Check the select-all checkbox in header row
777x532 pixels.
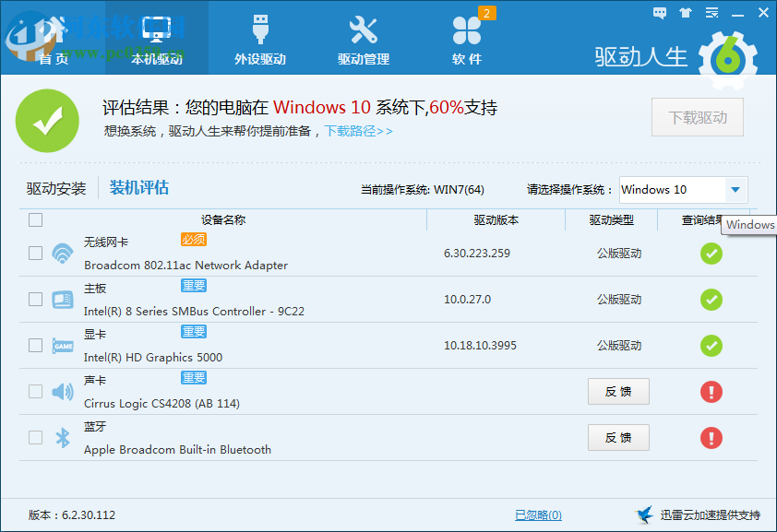(x=34, y=220)
